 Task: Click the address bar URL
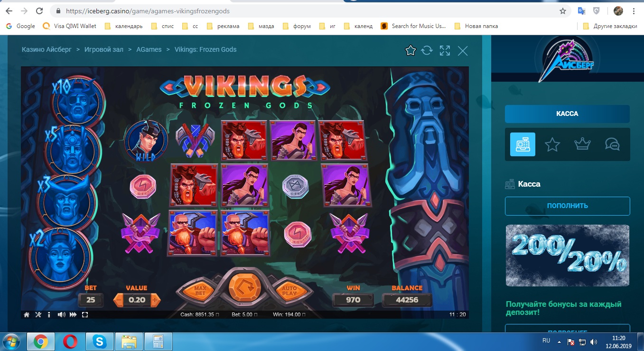149,11
